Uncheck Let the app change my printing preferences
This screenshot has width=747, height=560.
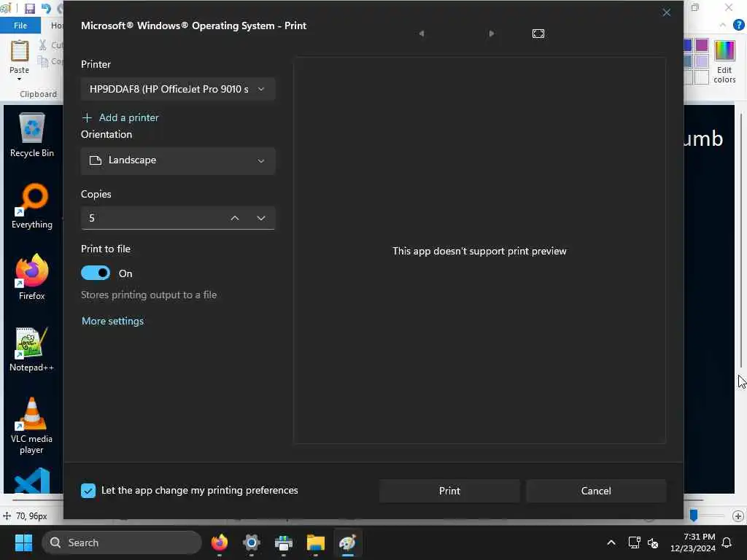pos(88,491)
